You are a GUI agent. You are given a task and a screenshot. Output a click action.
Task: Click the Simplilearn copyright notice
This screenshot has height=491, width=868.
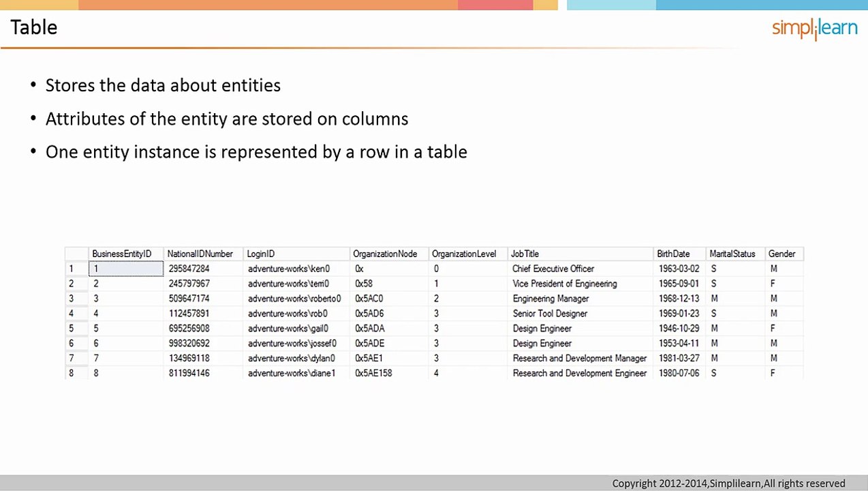click(x=728, y=483)
